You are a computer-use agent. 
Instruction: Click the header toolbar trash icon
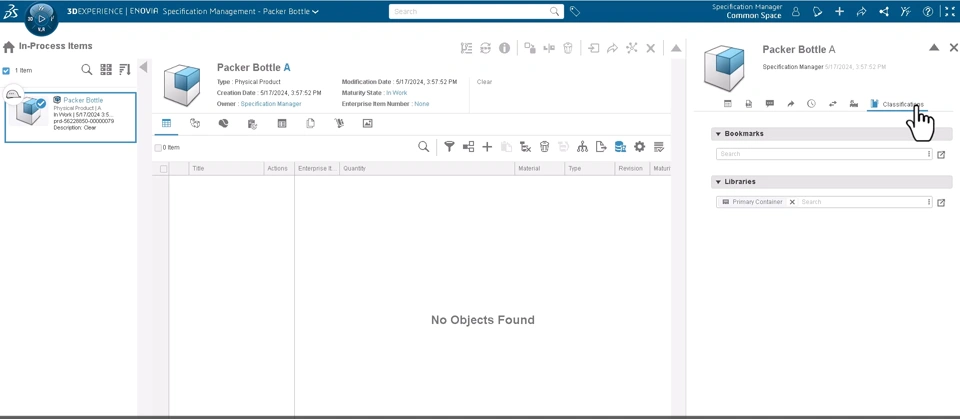click(x=568, y=48)
